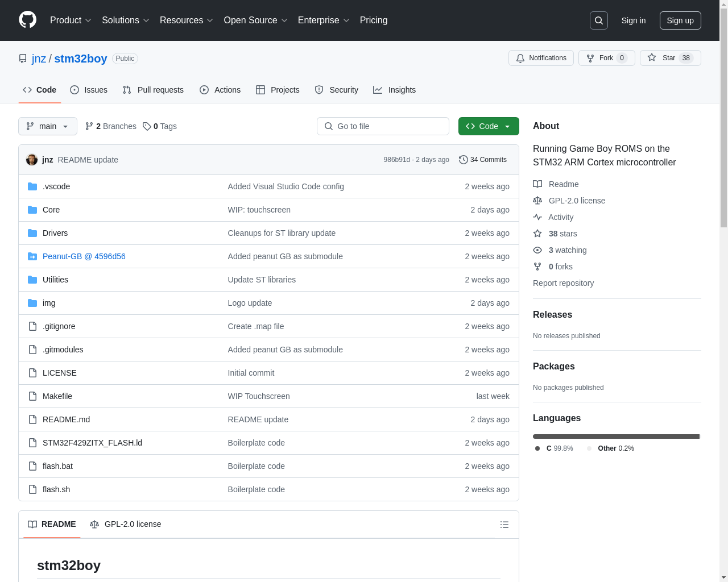Switch to the Pull requests tab
728x582 pixels.
click(x=153, y=90)
